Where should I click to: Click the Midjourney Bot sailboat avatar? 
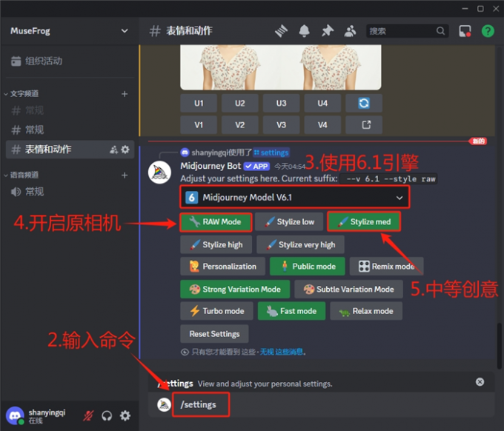click(159, 173)
